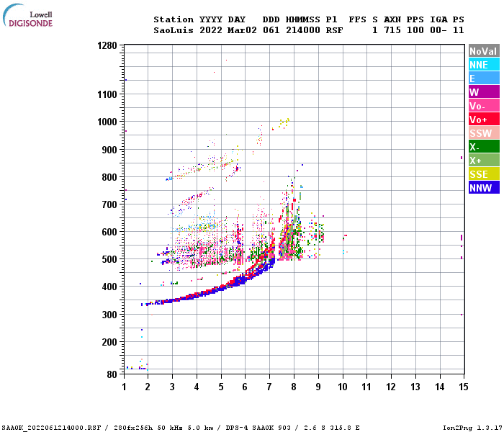Select the NNW blue legend swatch
504x432 pixels.
point(484,188)
